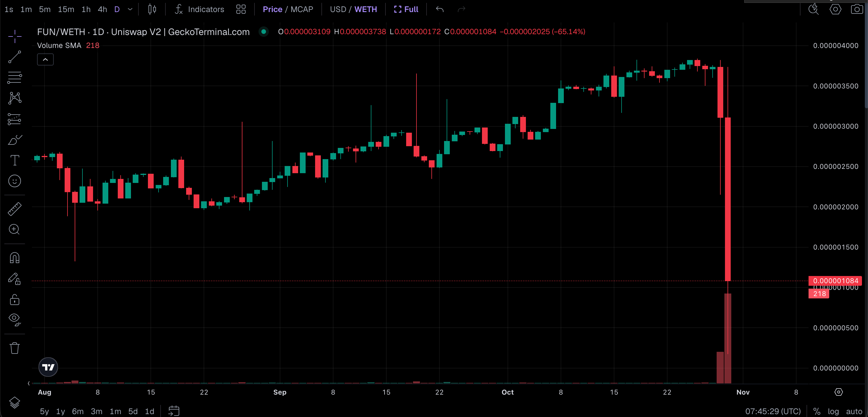Screen dimensions: 868x417
Task: Open the 07:45:29 (UTC) timezone menu
Action: [773, 411]
